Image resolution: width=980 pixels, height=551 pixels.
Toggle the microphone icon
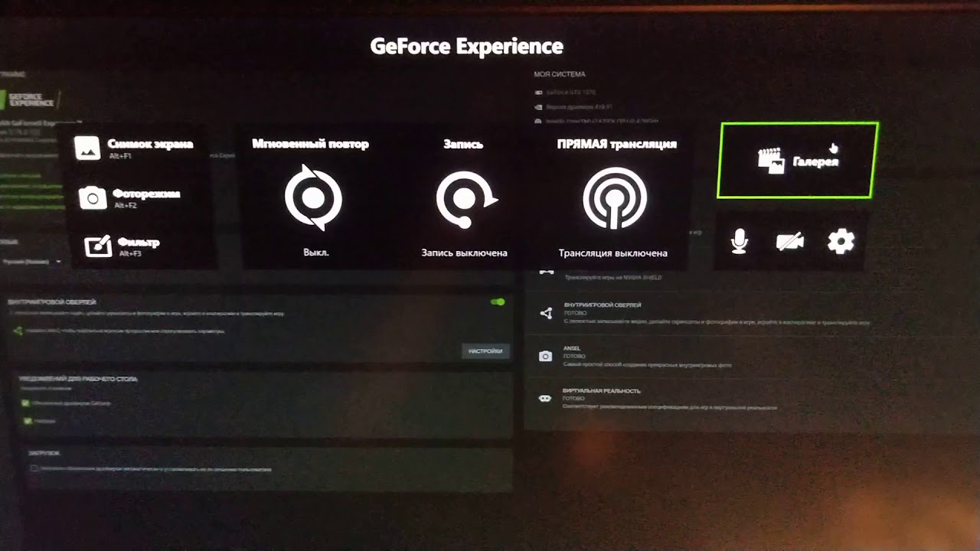coord(739,242)
